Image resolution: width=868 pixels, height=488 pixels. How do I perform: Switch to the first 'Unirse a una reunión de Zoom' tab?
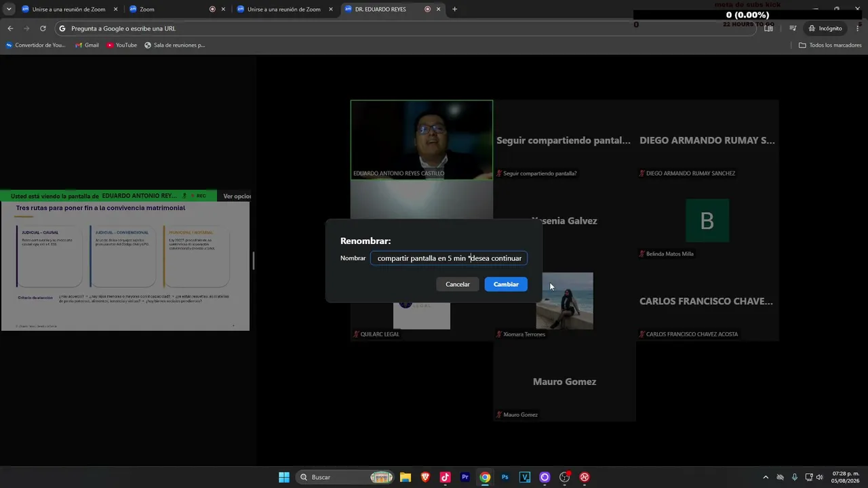(68, 9)
